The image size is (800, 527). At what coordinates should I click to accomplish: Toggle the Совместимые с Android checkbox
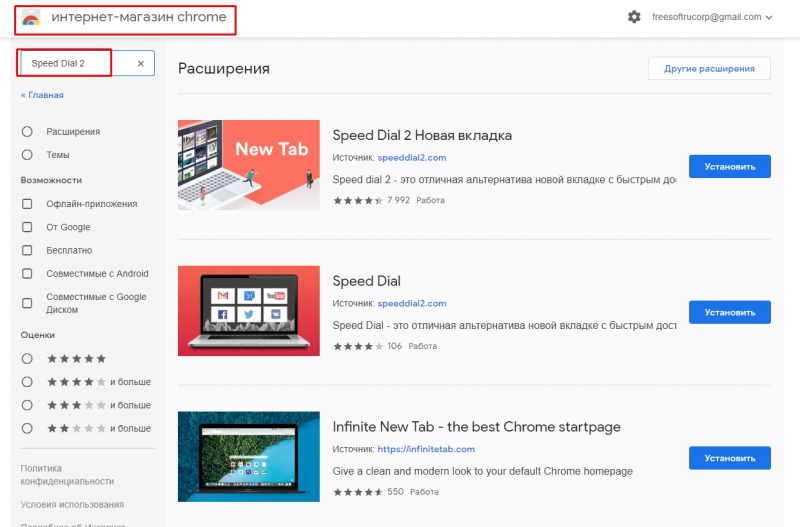[27, 273]
